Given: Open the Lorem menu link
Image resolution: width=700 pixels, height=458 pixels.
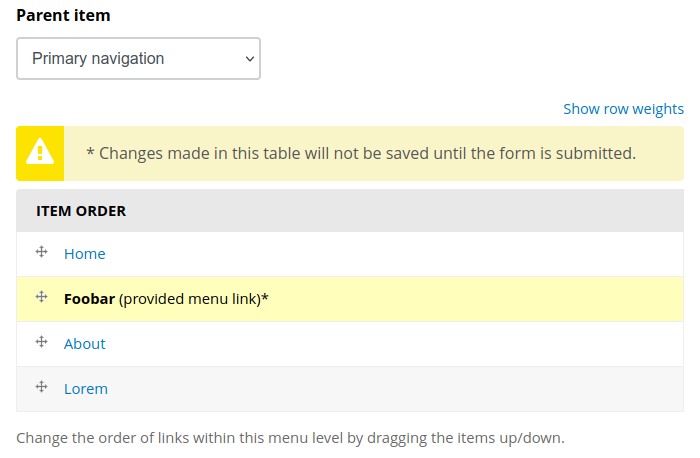Looking at the screenshot, I should pyautogui.click(x=86, y=389).
